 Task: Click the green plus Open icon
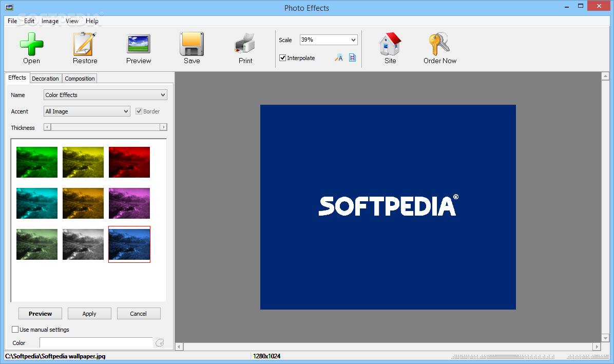pos(32,44)
